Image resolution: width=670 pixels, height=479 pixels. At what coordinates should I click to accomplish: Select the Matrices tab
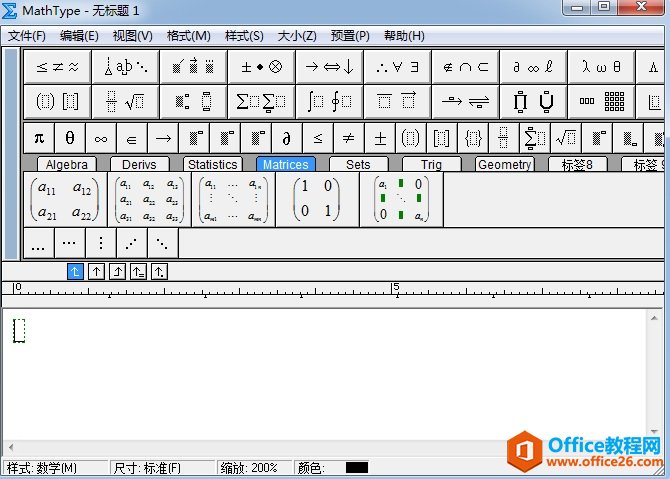click(285, 165)
